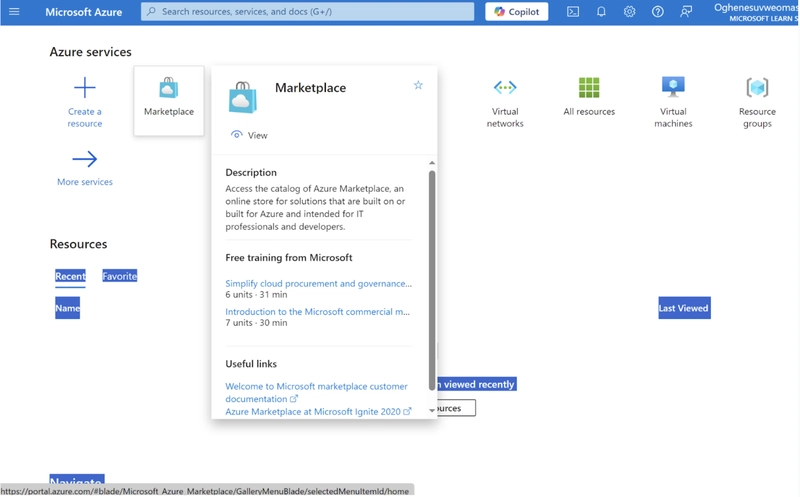Focus the search resources input field

pos(307,11)
